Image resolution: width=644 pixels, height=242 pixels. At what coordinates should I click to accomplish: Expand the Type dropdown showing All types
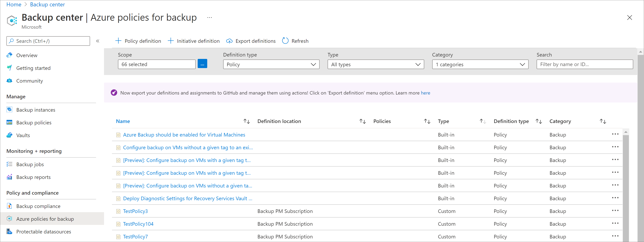click(375, 64)
